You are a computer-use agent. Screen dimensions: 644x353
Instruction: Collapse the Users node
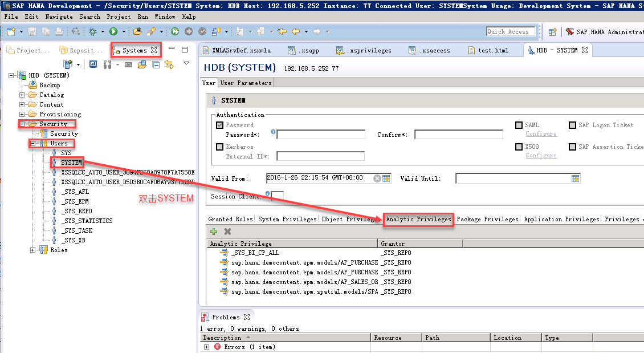[x=33, y=143]
